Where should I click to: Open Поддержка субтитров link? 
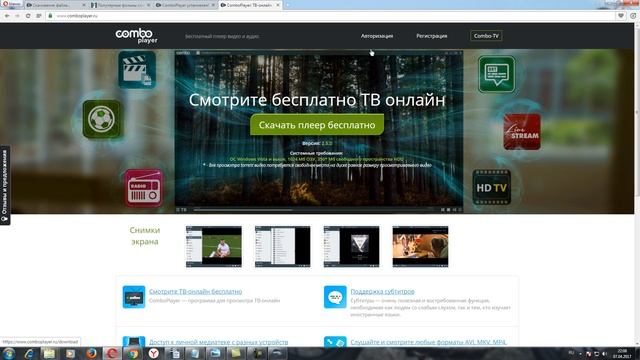pyautogui.click(x=382, y=291)
